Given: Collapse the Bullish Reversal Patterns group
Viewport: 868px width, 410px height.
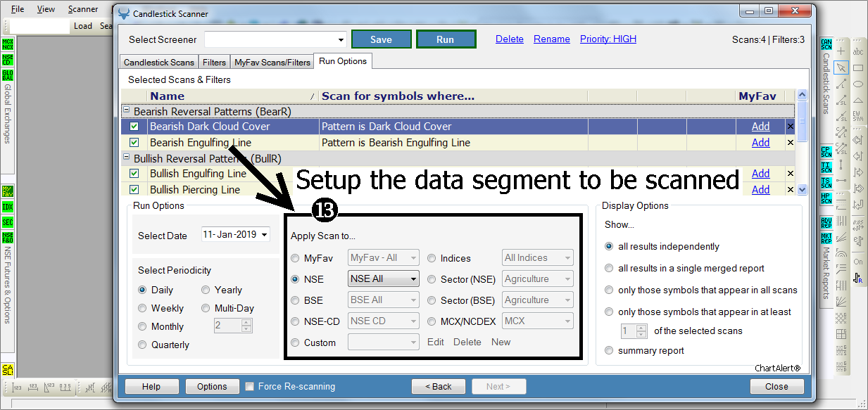Looking at the screenshot, I should (126, 158).
